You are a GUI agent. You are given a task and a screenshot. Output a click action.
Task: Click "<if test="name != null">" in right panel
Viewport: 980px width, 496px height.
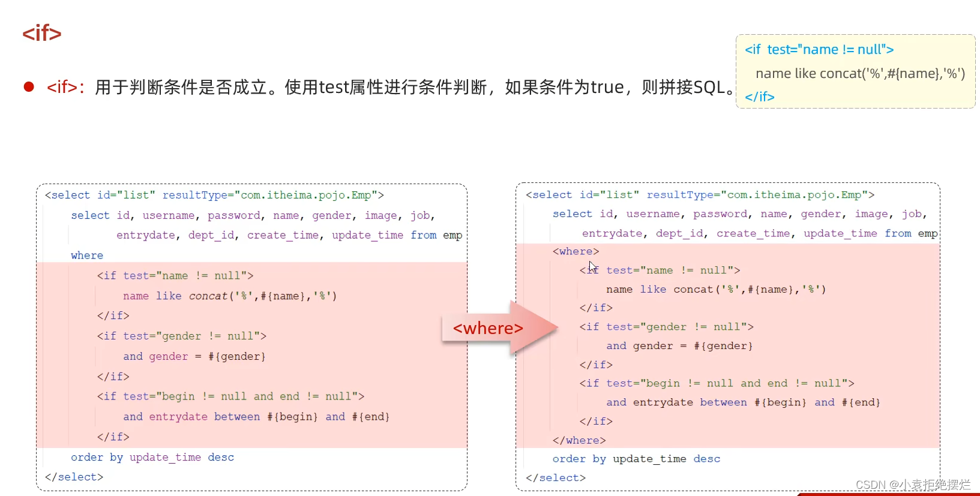pyautogui.click(x=660, y=270)
